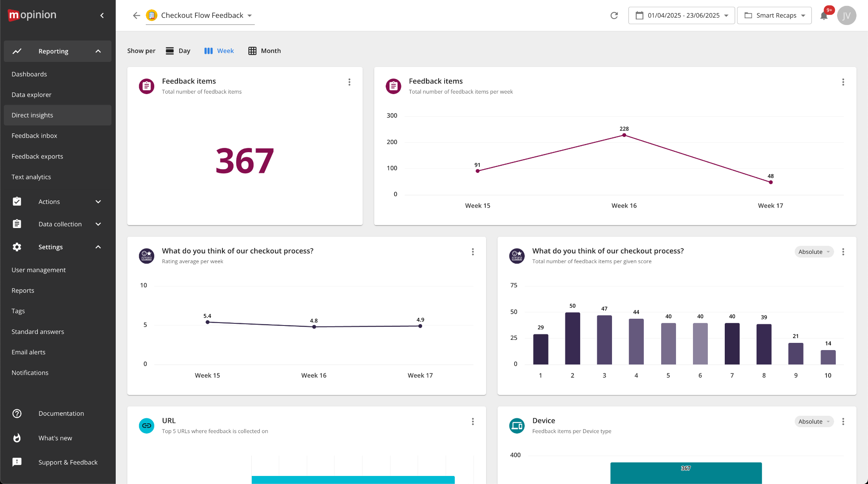
Task: Click the Month grid icon
Action: [253, 51]
